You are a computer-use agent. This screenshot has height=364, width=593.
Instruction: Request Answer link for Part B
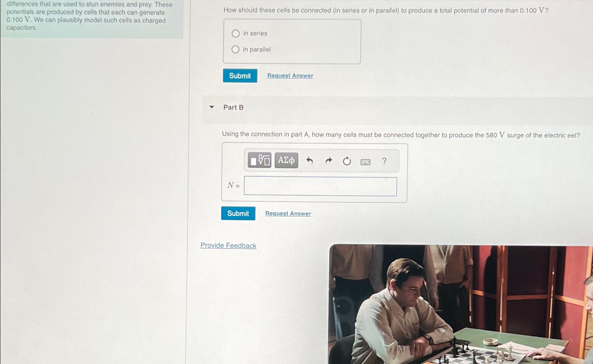click(288, 213)
